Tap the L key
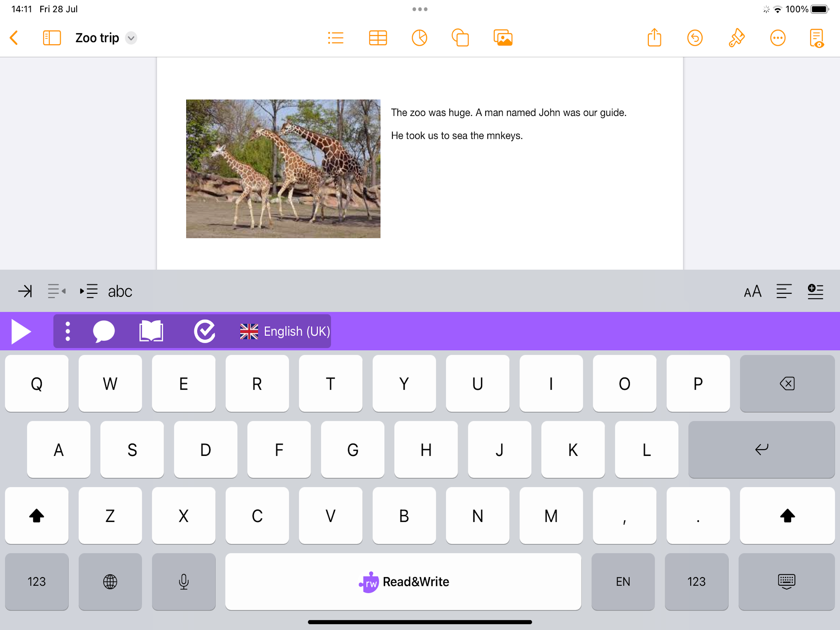 click(x=647, y=449)
